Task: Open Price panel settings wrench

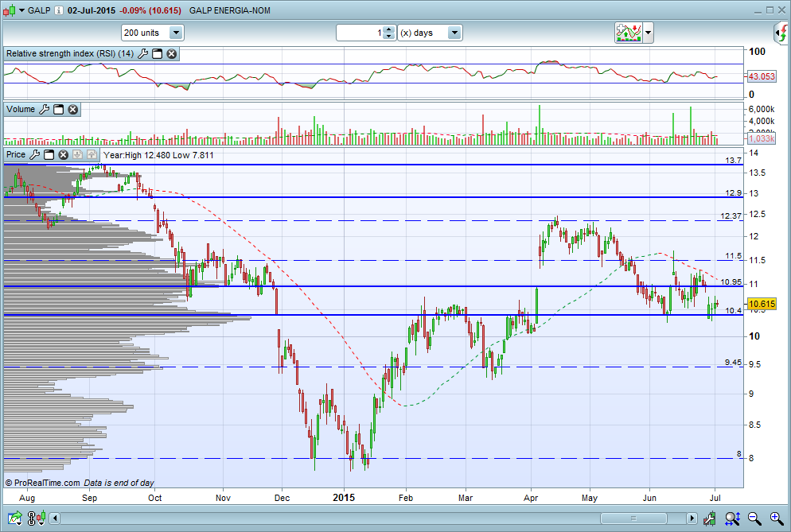Action: [34, 155]
